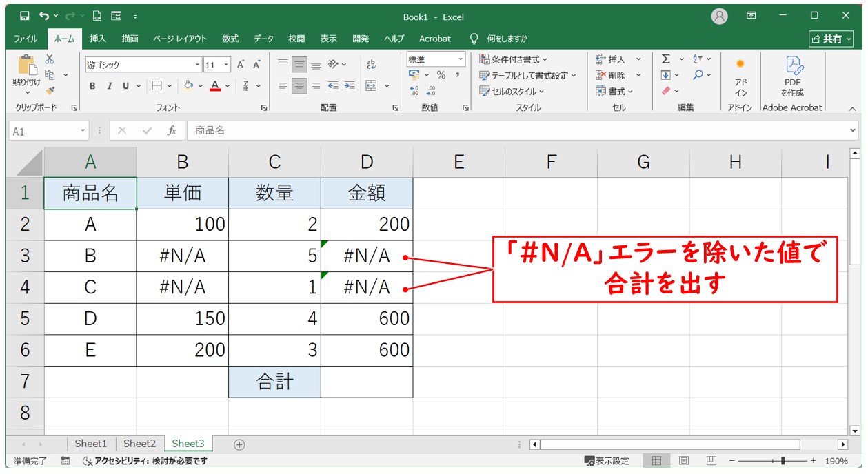Click the format painter brush icon
This screenshot has height=474, width=868.
50,90
